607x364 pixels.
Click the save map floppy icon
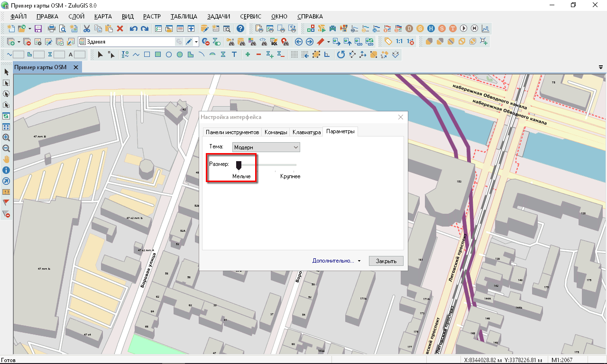(x=38, y=28)
